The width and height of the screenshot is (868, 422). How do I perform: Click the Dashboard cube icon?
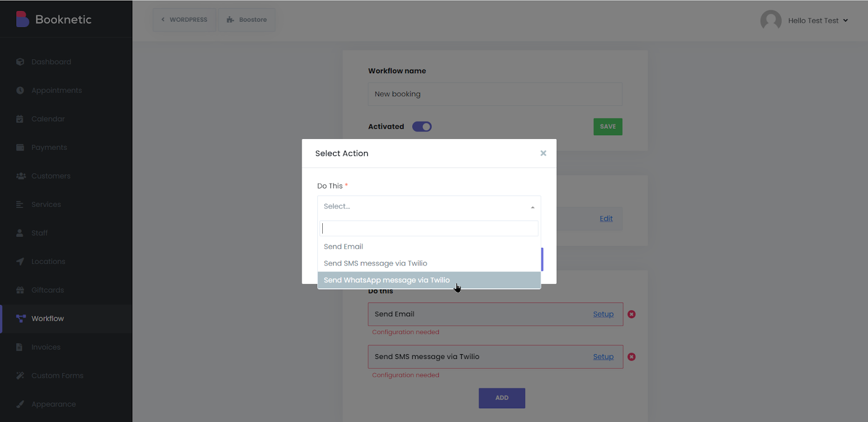pyautogui.click(x=20, y=62)
